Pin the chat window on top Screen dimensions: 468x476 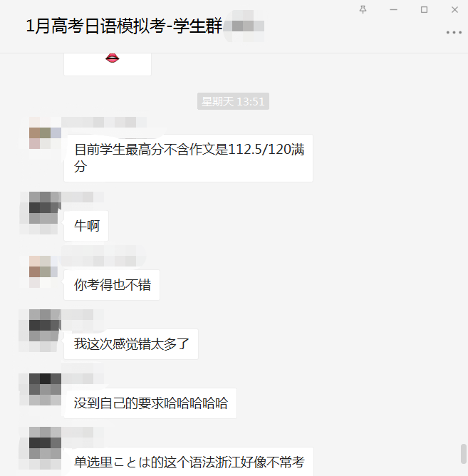(x=363, y=10)
